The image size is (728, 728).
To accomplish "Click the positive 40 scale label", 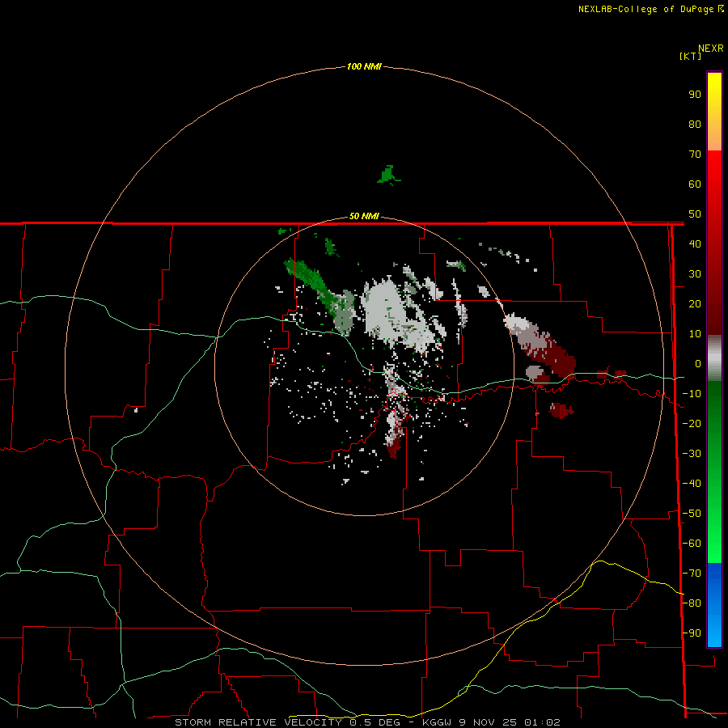I will [x=695, y=243].
